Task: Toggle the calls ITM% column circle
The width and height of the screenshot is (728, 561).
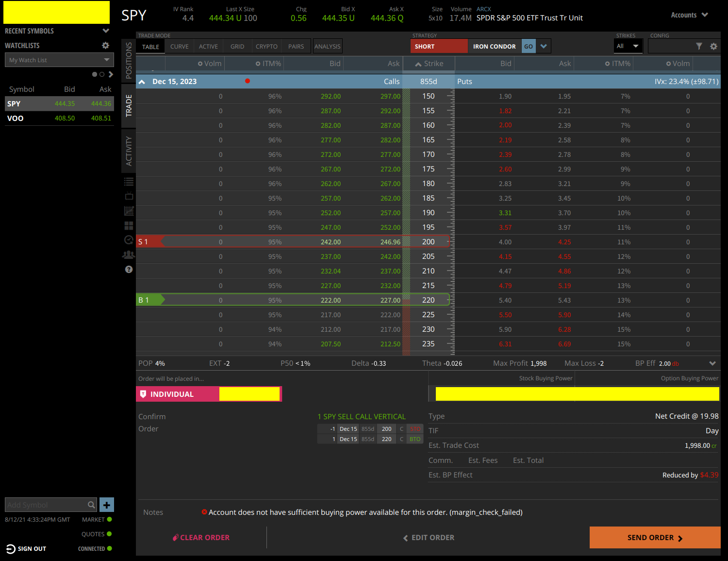Action: click(258, 64)
